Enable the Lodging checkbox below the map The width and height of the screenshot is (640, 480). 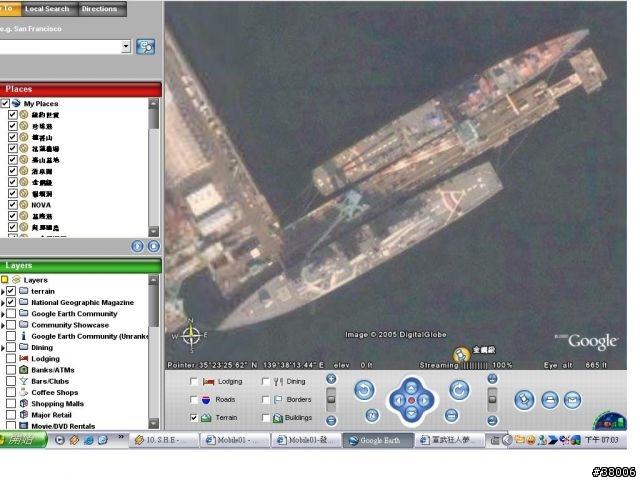click(x=194, y=382)
